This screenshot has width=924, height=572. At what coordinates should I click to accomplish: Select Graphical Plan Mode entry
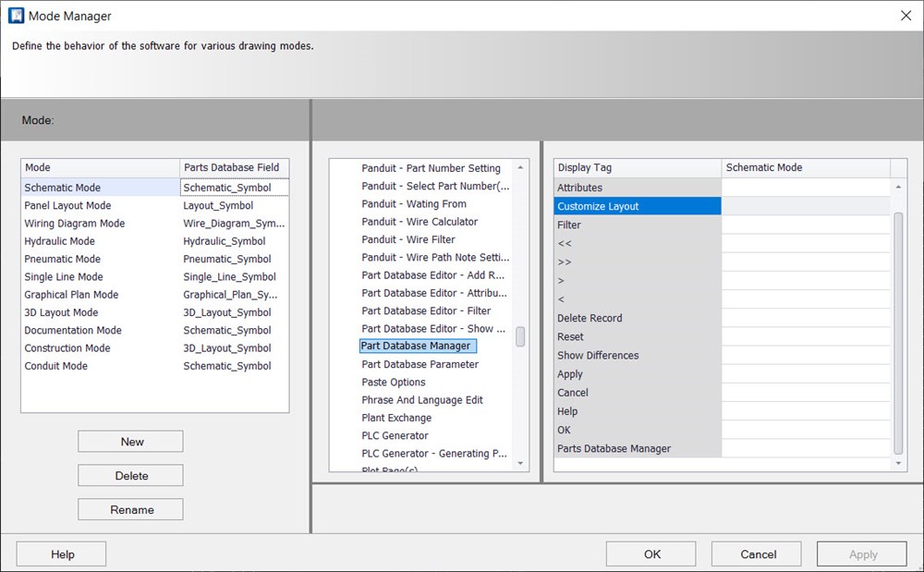tap(68, 294)
